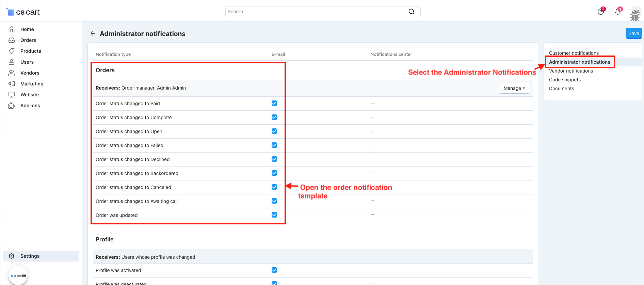This screenshot has width=644, height=285.
Task: Uncheck e-mail for Order status changed to Awaiting call
Action: [x=274, y=201]
